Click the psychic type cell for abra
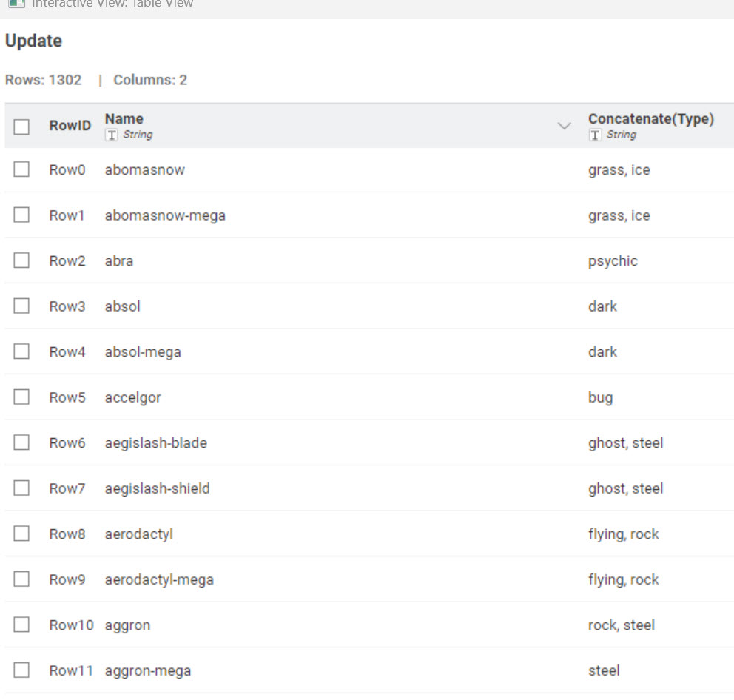Viewport: 734px width, 700px height. [x=613, y=261]
